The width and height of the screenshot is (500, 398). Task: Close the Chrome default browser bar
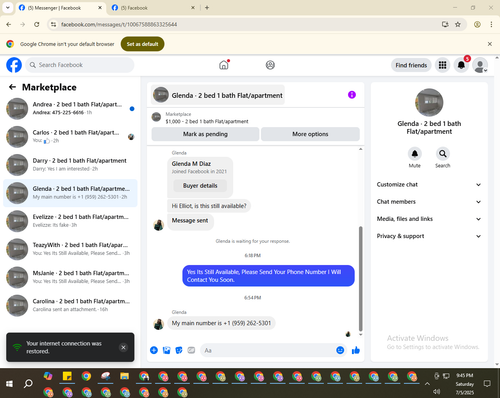click(490, 44)
